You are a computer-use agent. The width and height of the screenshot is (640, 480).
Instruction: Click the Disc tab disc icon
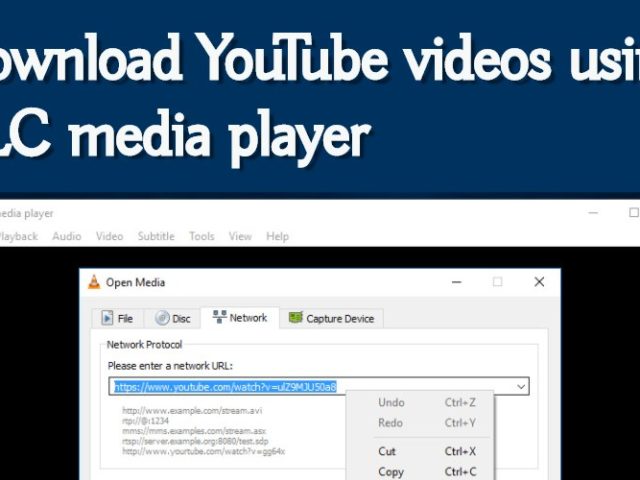(162, 318)
